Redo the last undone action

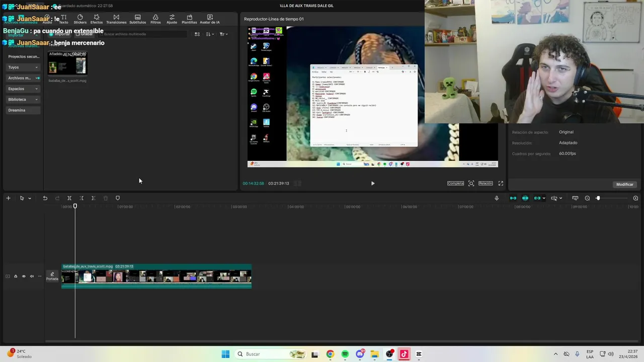(x=57, y=198)
